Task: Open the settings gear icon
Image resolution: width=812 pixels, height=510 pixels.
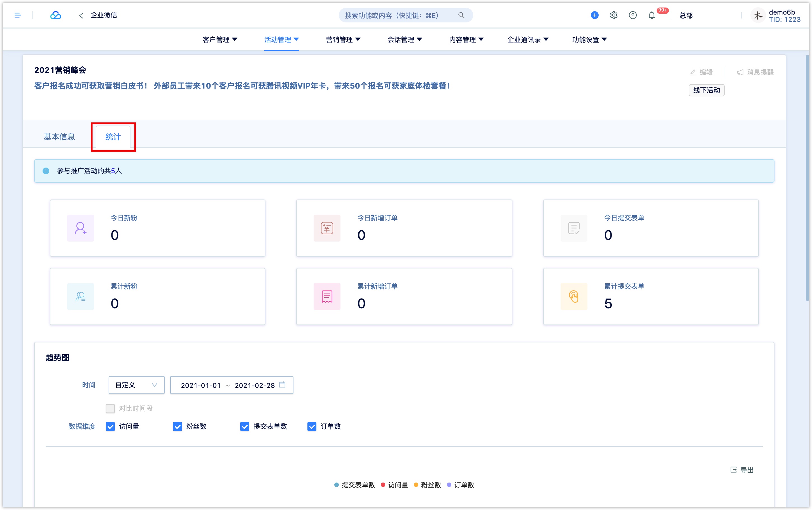Action: click(613, 15)
